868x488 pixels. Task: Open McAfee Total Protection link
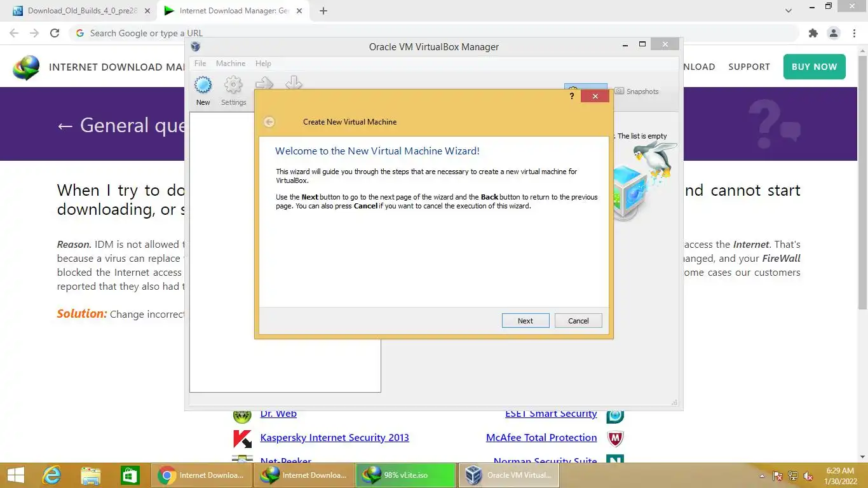(x=541, y=438)
